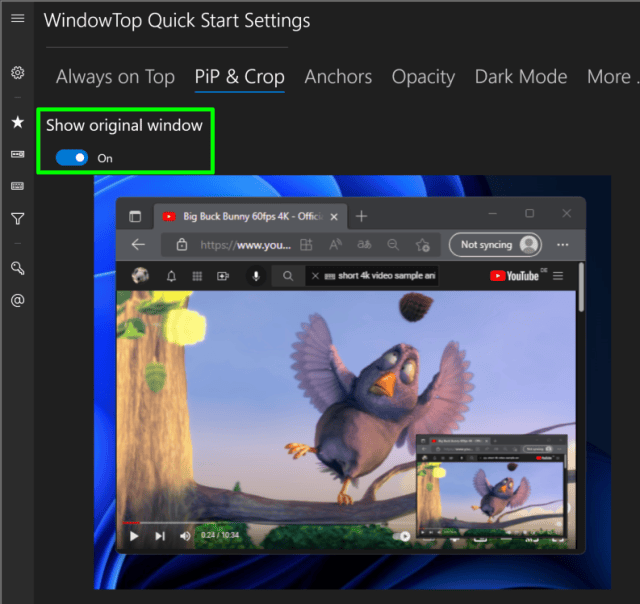
Task: Click the site lock icon in address bar
Action: pos(182,245)
